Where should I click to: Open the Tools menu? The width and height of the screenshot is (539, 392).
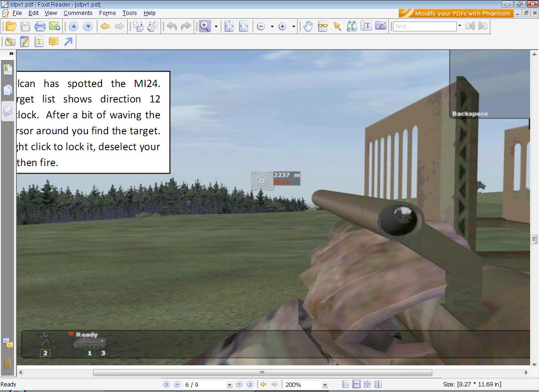[x=130, y=13]
